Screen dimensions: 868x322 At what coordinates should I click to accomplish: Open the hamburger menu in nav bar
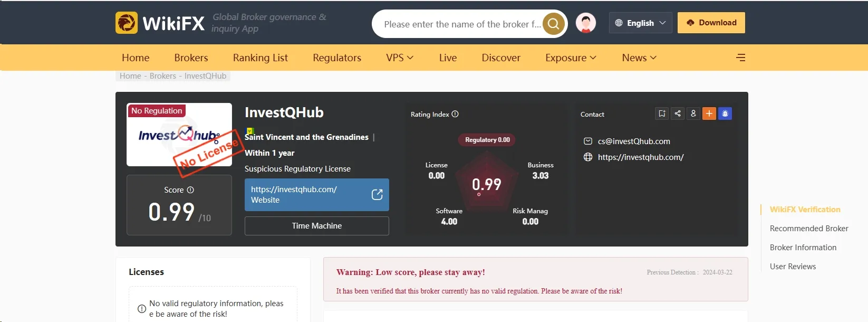click(741, 58)
